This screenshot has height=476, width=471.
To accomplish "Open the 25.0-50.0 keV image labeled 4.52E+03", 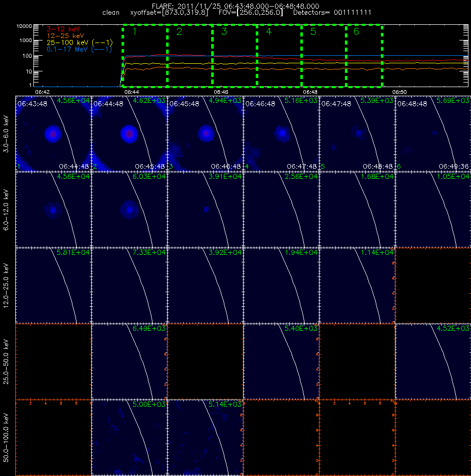I will click(x=433, y=362).
